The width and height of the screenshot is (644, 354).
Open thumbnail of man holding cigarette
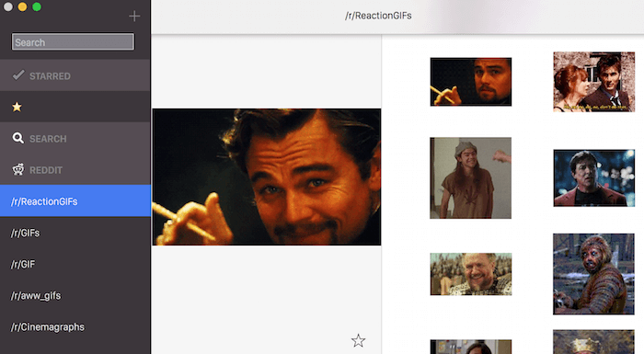[471, 82]
